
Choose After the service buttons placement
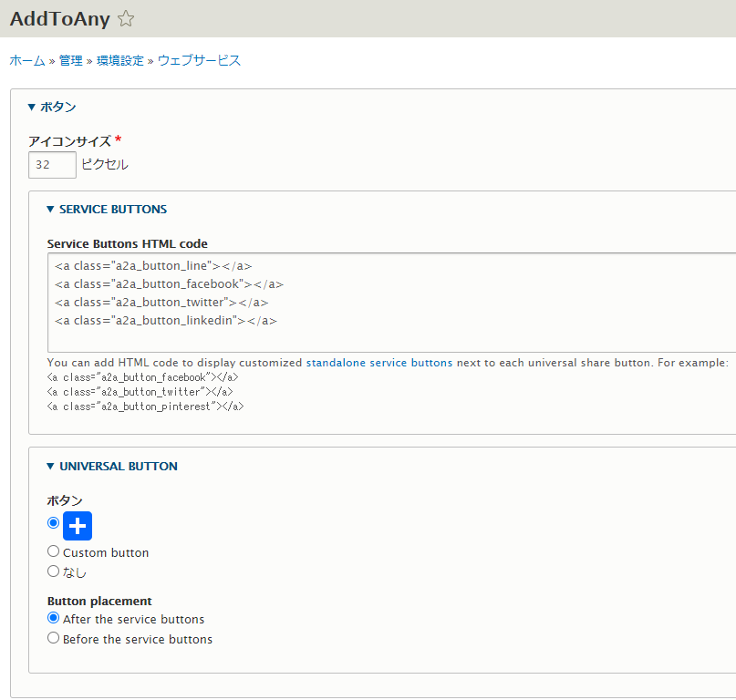(x=54, y=618)
